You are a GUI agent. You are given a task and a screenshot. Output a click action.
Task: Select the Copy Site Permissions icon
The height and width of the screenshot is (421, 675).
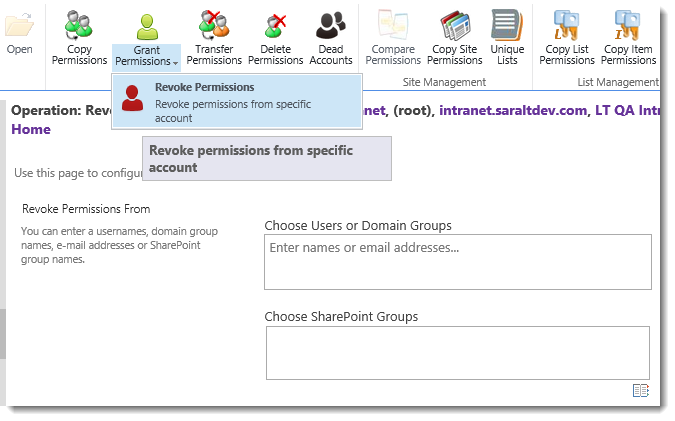point(455,25)
